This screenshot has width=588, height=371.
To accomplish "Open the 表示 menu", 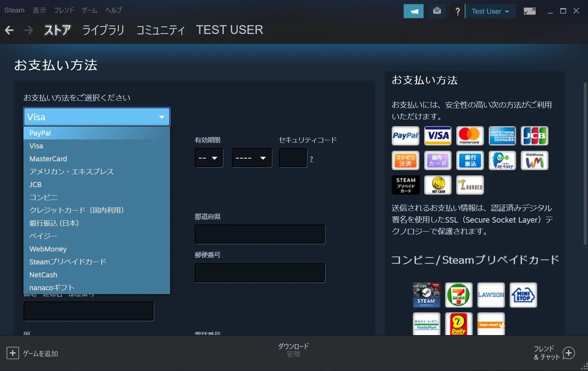I will 39,10.
